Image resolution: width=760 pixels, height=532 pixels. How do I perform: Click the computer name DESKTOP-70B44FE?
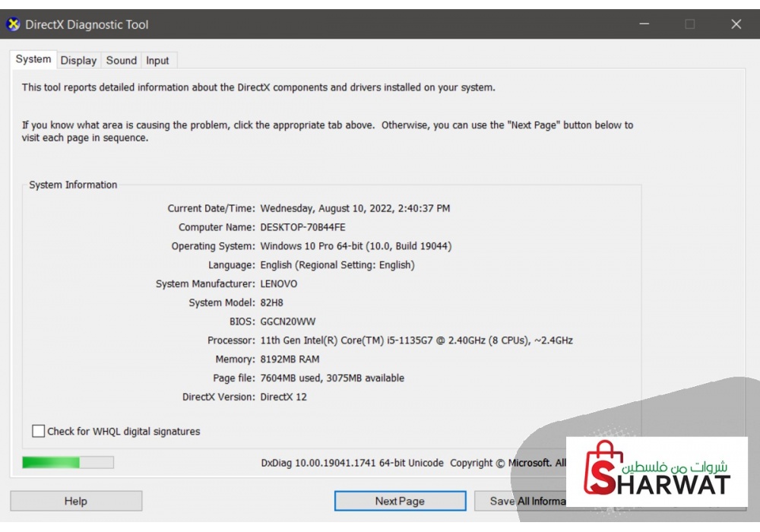point(303,227)
